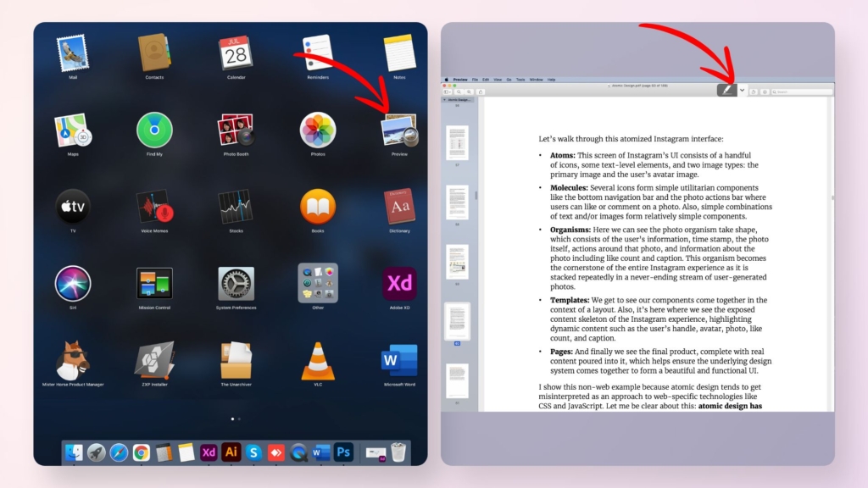This screenshot has height=488, width=868.
Task: Open Books app
Action: pyautogui.click(x=318, y=207)
